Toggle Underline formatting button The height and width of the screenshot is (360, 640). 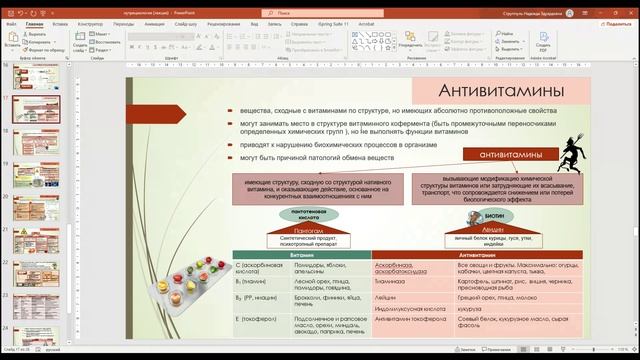147,47
